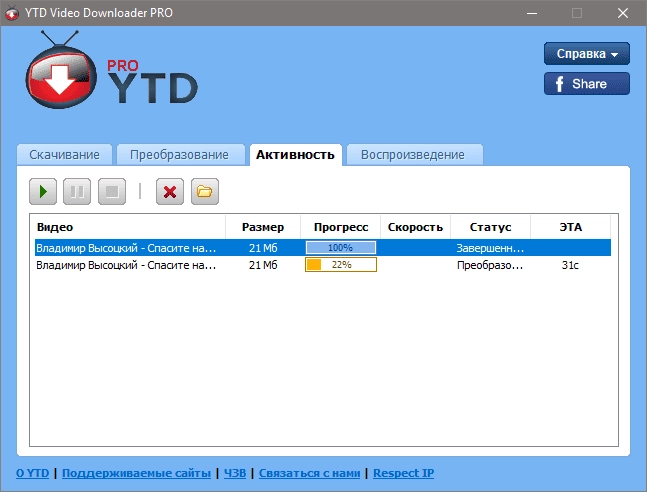Sort by the Видео column header
The image size is (647, 492).
pos(128,227)
